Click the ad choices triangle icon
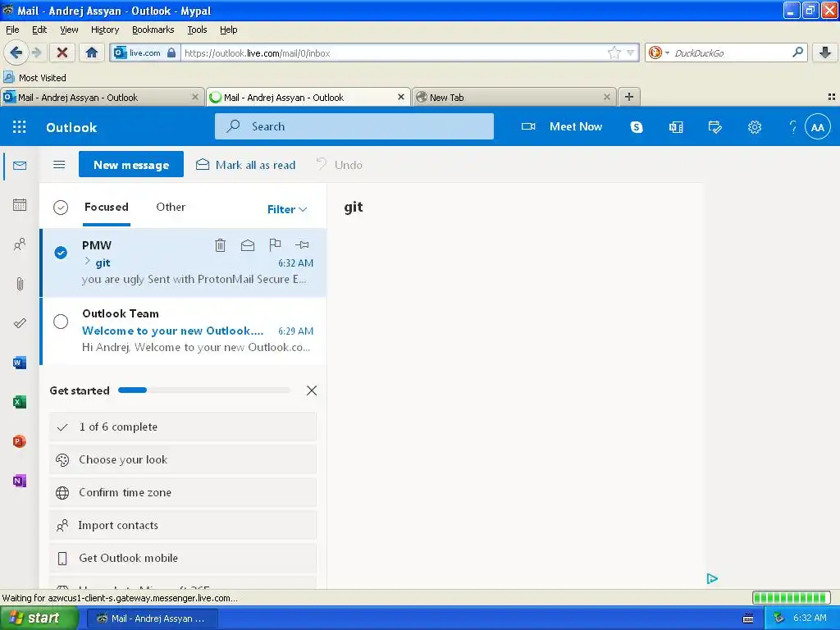 (x=712, y=578)
